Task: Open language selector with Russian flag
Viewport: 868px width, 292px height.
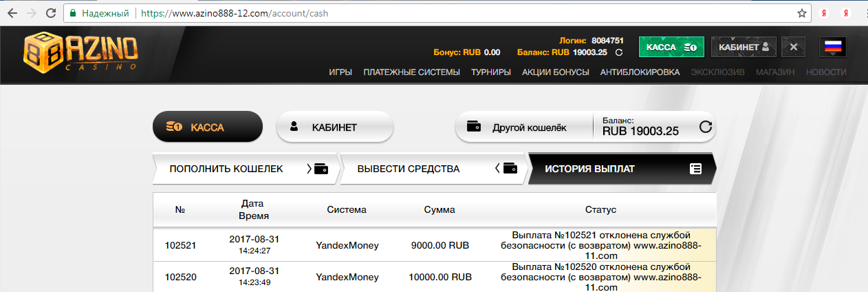Action: coord(833,47)
